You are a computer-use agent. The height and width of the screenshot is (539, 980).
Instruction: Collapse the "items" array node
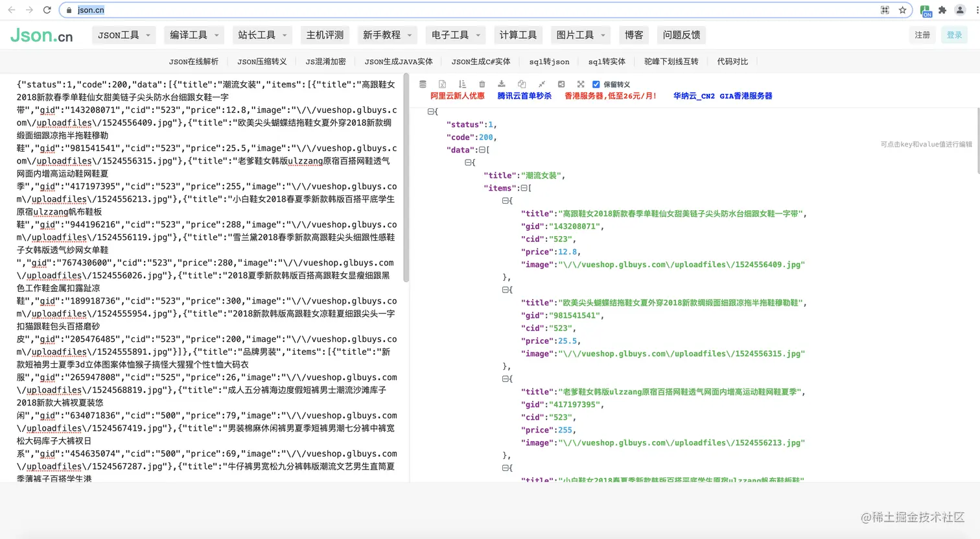[524, 188]
